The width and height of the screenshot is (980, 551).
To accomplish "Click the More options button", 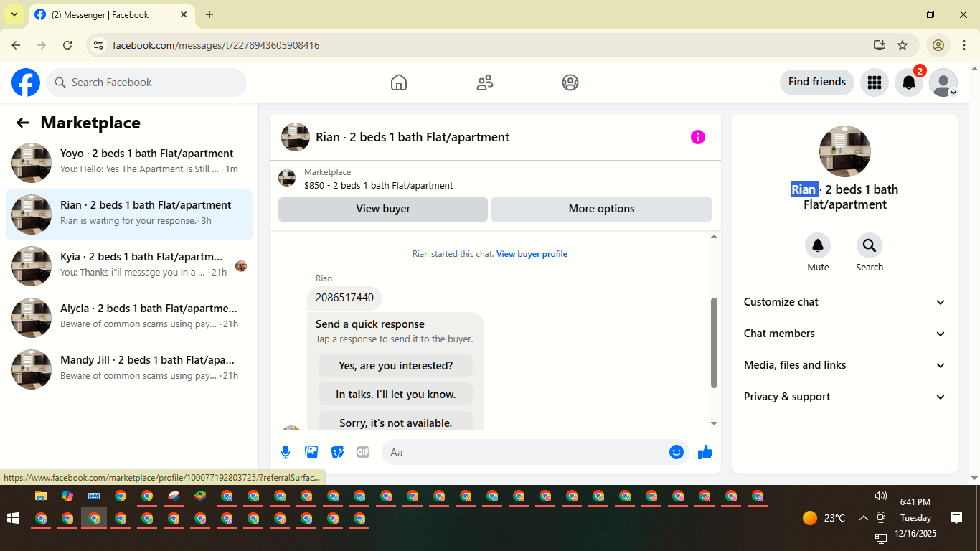I will click(601, 209).
